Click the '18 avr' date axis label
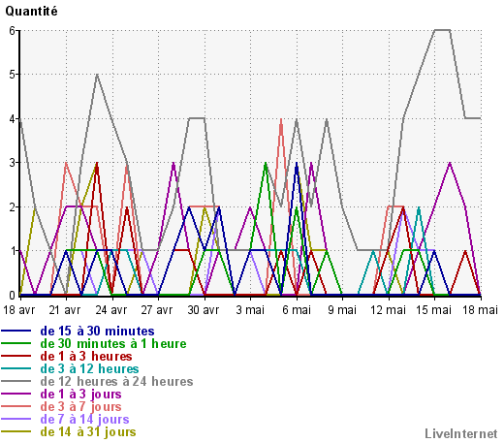Image resolution: width=504 pixels, height=443 pixels. (x=18, y=310)
